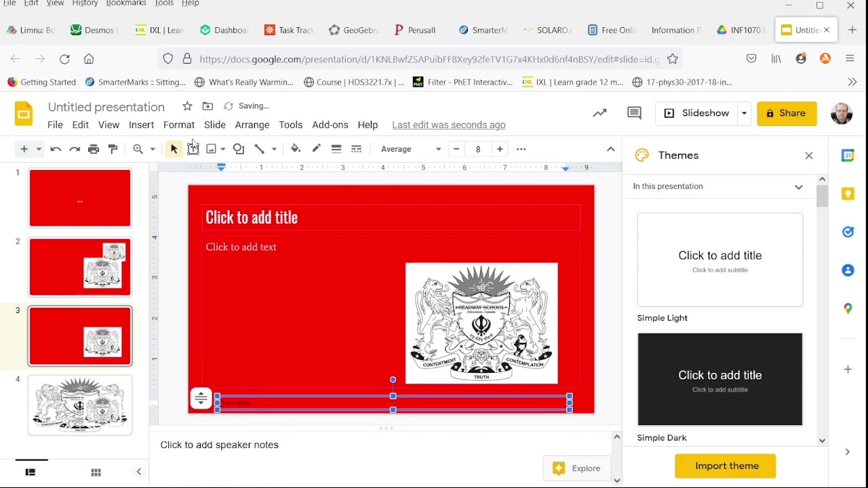Switch to the GeoGebra browser tab
Screen dimensions: 868x488
353,30
